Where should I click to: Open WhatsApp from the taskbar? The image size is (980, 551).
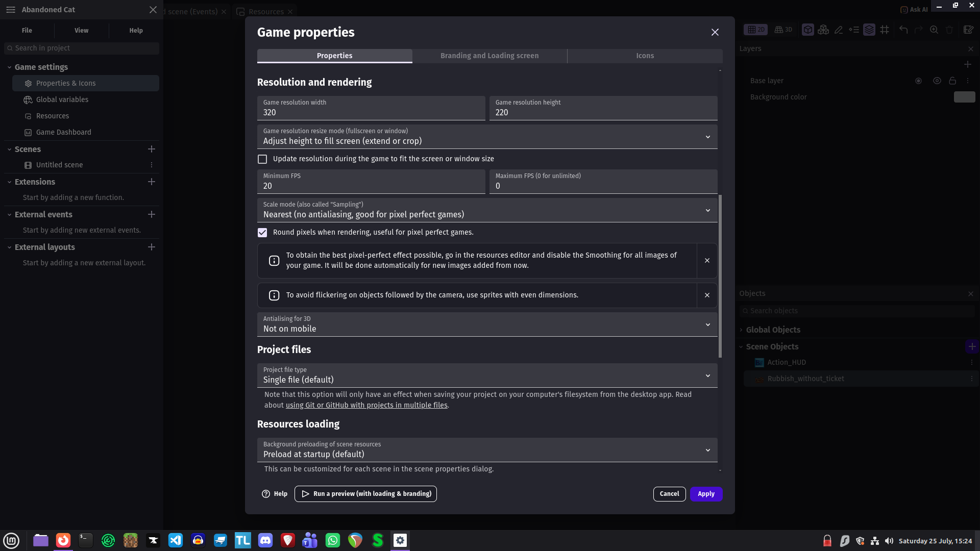coord(333,540)
